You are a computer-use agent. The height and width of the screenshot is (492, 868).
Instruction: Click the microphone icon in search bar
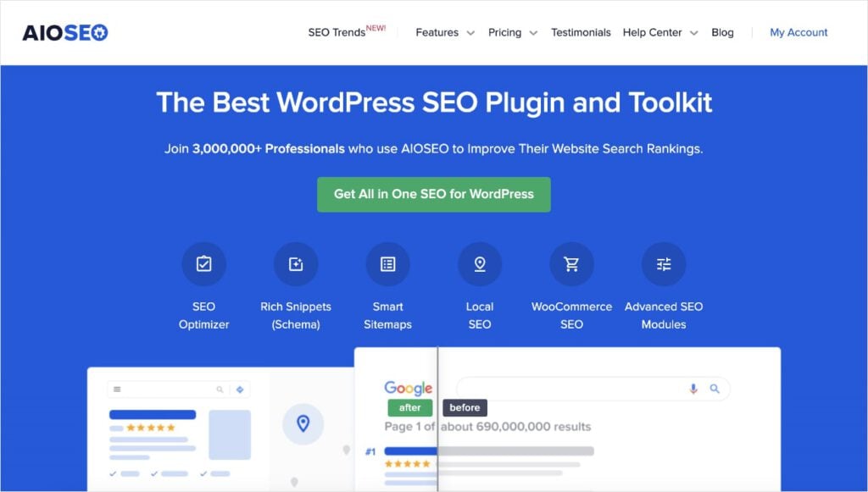[693, 388]
